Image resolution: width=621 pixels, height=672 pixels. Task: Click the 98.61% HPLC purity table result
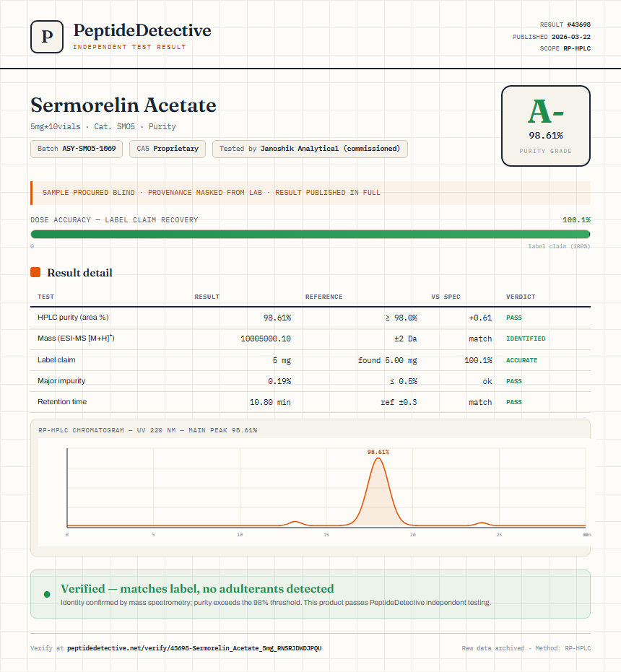coord(277,318)
